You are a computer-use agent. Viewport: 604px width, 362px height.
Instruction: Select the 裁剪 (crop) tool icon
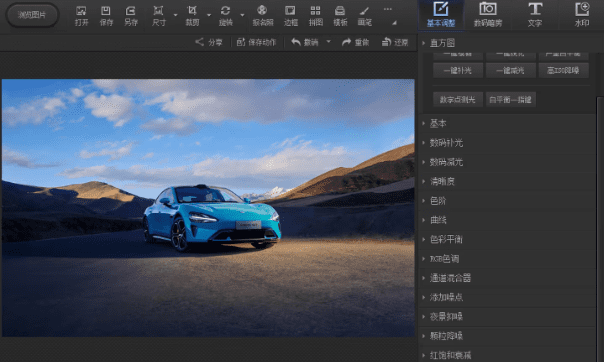tap(192, 11)
